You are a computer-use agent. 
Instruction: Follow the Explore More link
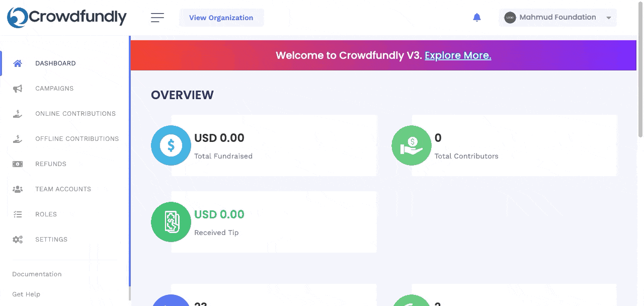click(x=458, y=55)
